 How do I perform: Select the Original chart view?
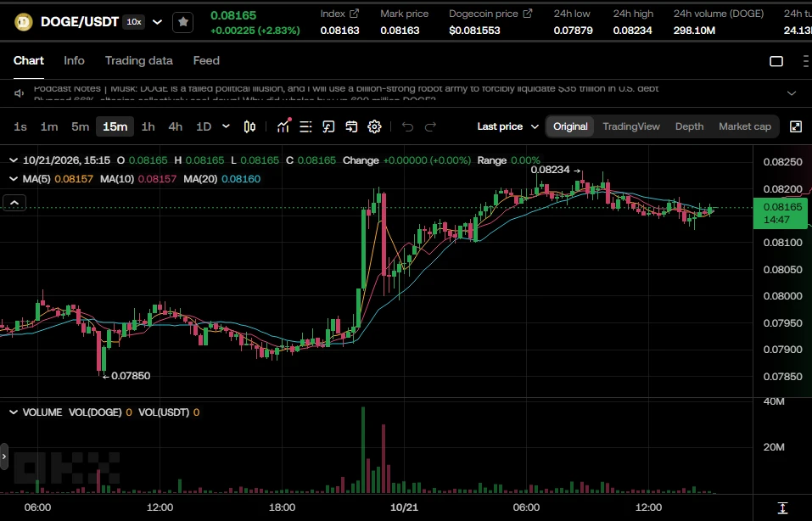570,126
